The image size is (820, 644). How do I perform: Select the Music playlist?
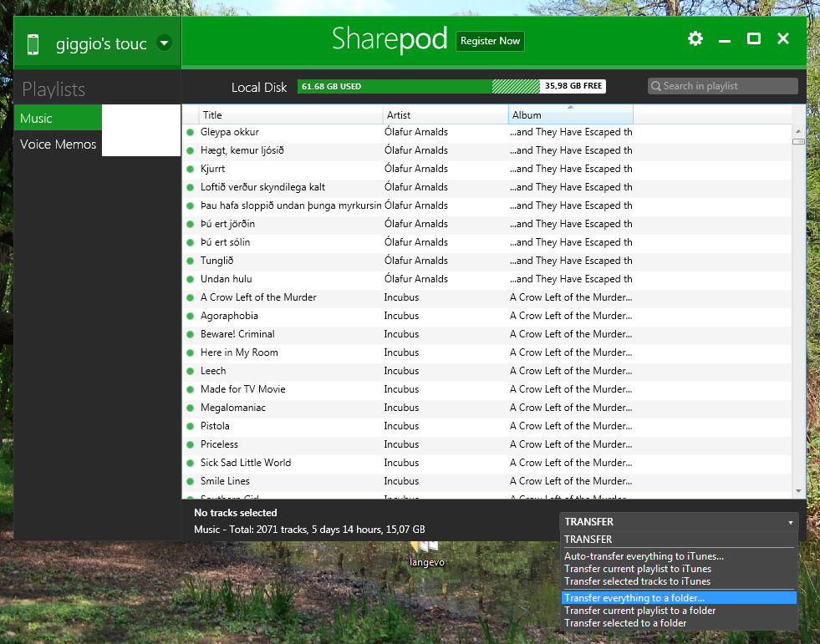point(58,118)
